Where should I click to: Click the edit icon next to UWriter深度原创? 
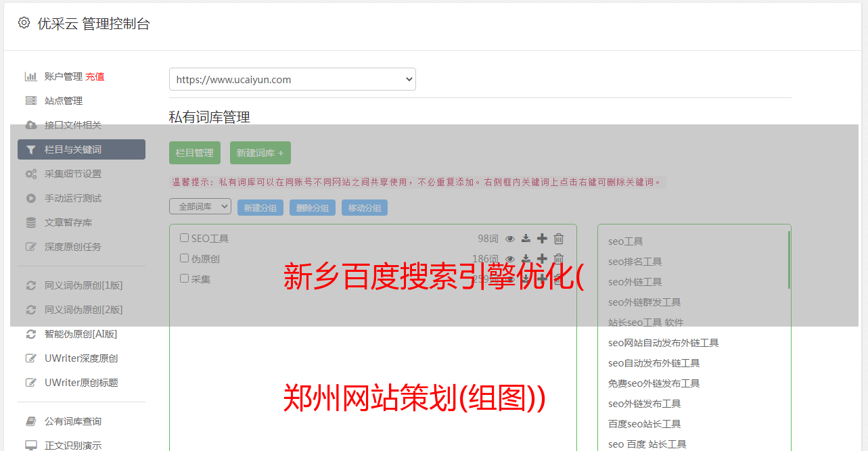pos(31,358)
